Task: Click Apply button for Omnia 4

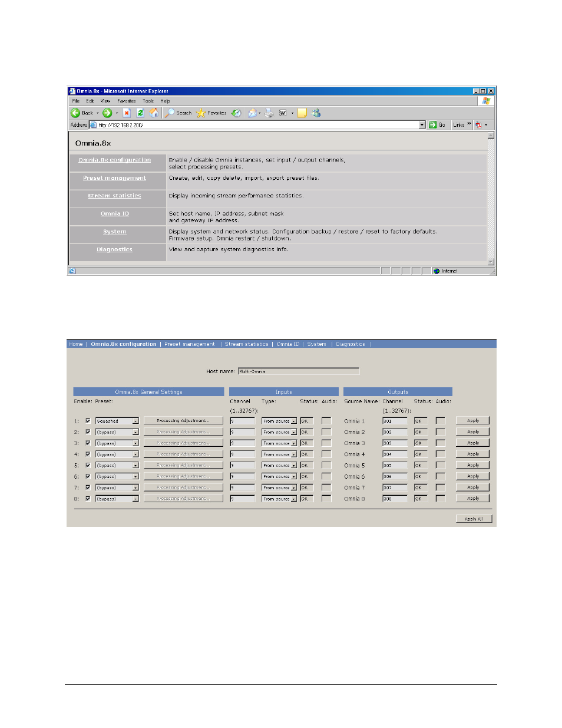Action: tap(473, 454)
